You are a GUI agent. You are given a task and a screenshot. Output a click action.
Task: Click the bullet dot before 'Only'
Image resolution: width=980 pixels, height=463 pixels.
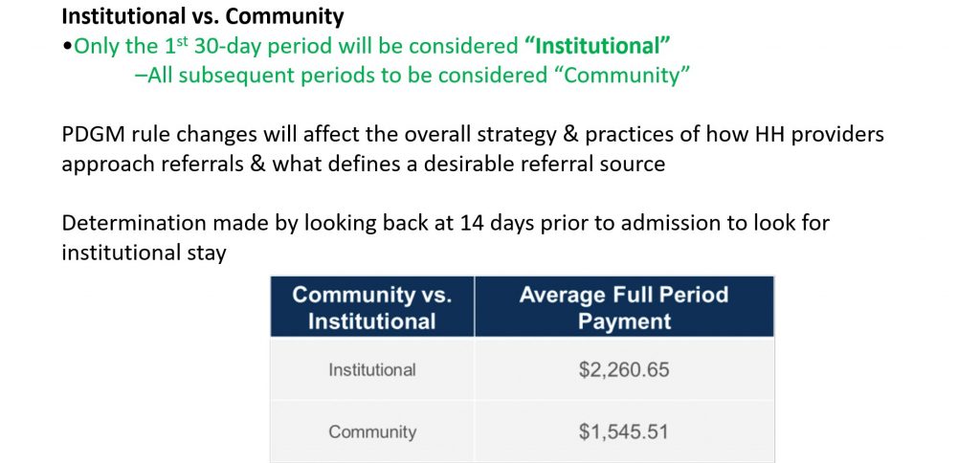pyautogui.click(x=68, y=48)
